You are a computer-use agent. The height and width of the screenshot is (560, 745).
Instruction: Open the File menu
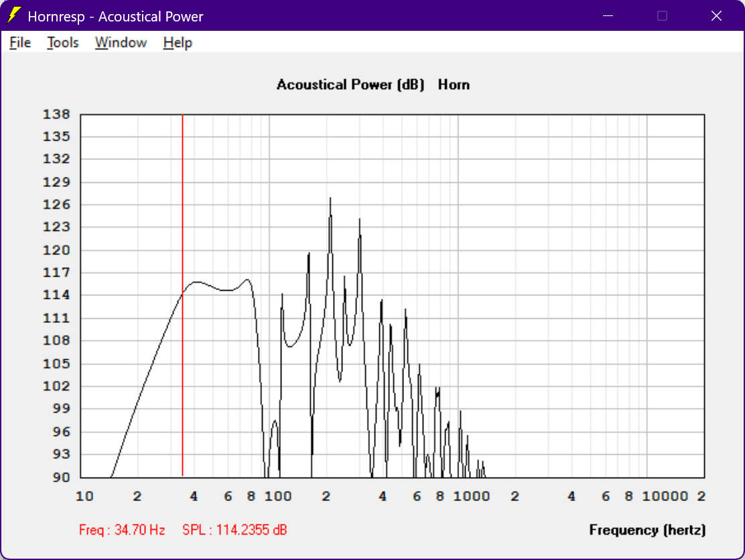(20, 43)
